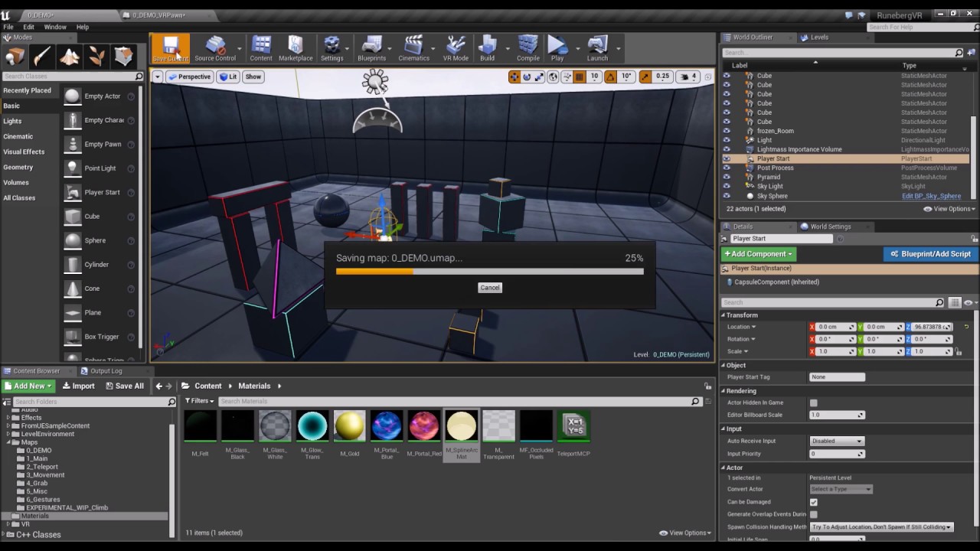Click the Play toolbar icon
Viewport: 980px width, 551px height.
tap(557, 48)
